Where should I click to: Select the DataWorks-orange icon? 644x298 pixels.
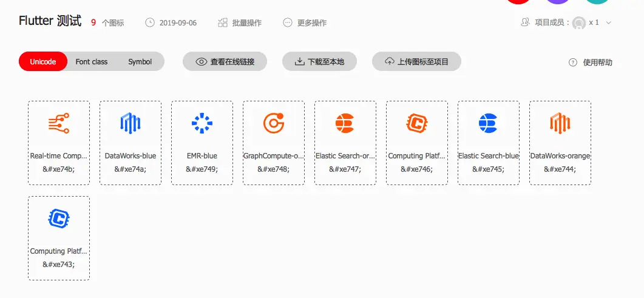pos(560,123)
